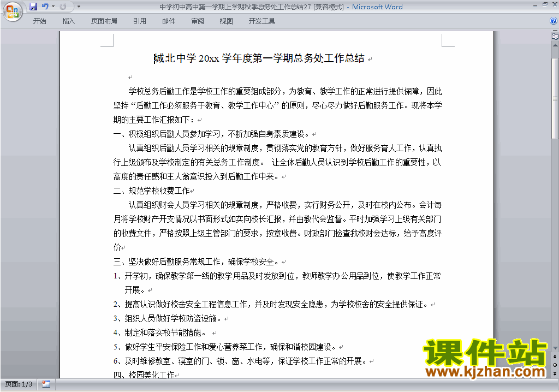Click the vertical scrollbar down arrow

[555, 348]
